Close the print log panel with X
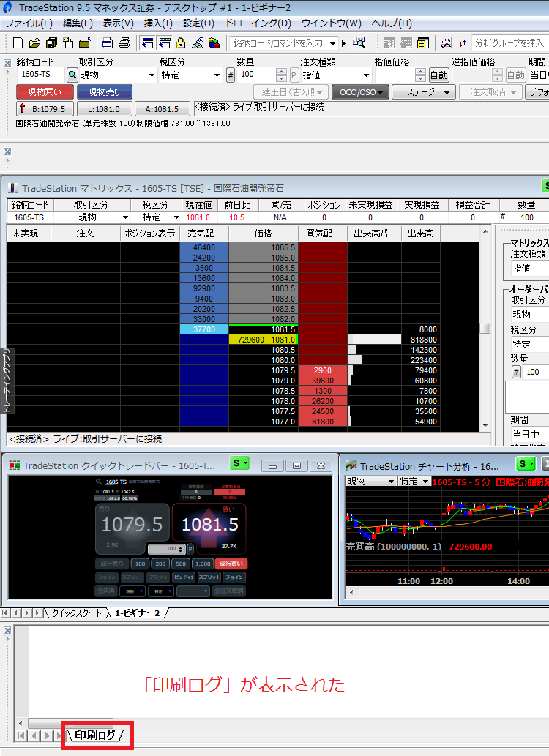549x756 pixels. (x=7, y=630)
